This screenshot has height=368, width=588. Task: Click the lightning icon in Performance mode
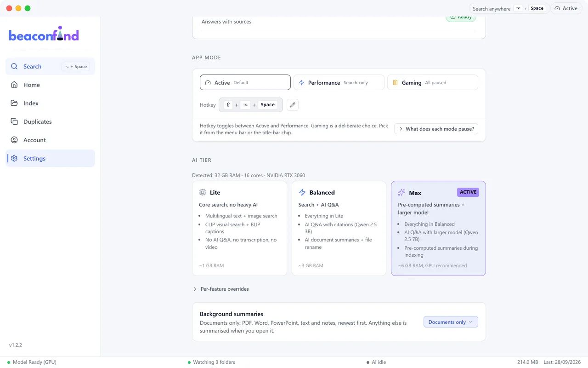tap(301, 83)
